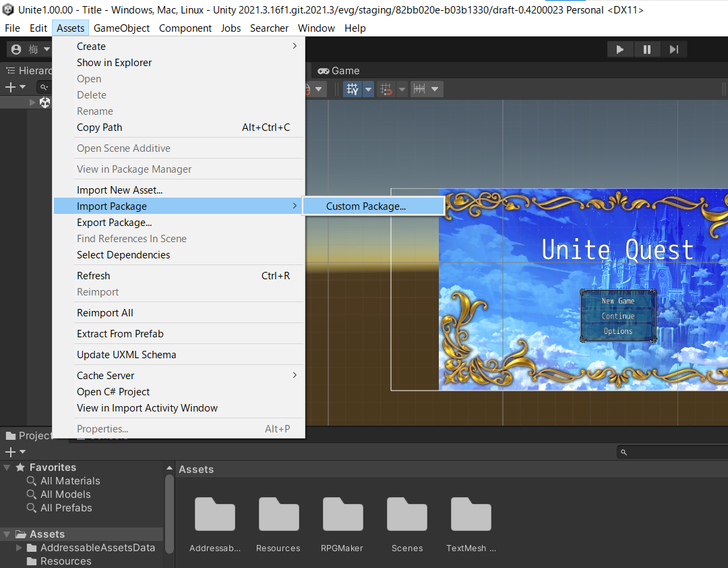Click Custom Package... in the submenu
Screen dimensions: 728x568
pyautogui.click(x=373, y=206)
